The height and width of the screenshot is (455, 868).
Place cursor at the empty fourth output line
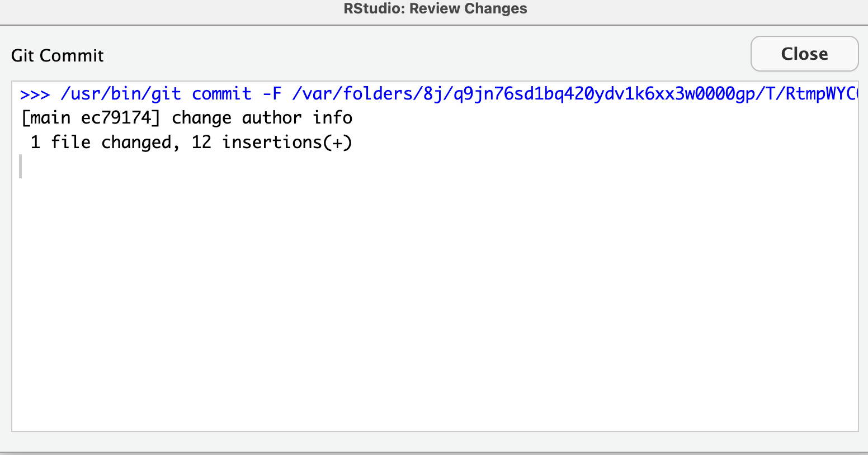(x=21, y=167)
